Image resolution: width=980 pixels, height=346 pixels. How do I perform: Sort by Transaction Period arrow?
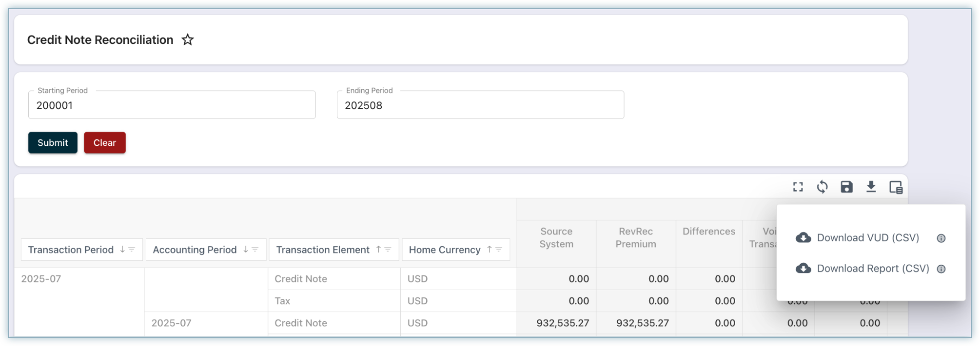tap(122, 249)
